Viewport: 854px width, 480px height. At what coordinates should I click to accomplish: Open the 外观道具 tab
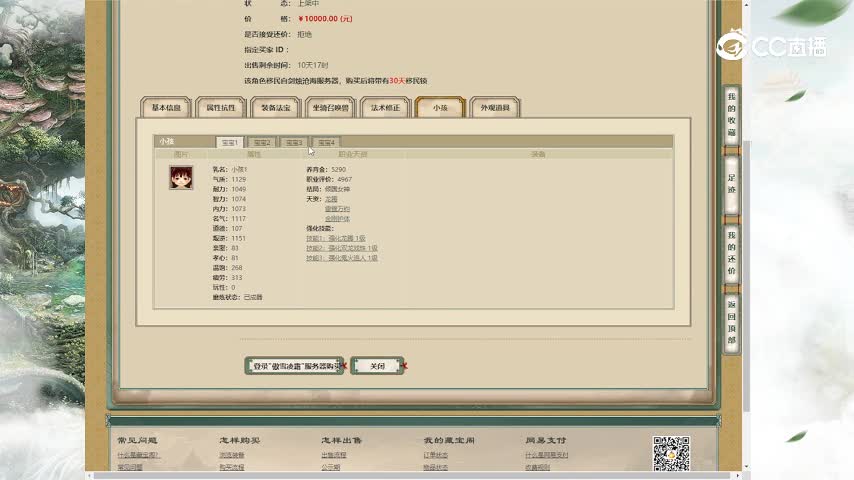495,107
